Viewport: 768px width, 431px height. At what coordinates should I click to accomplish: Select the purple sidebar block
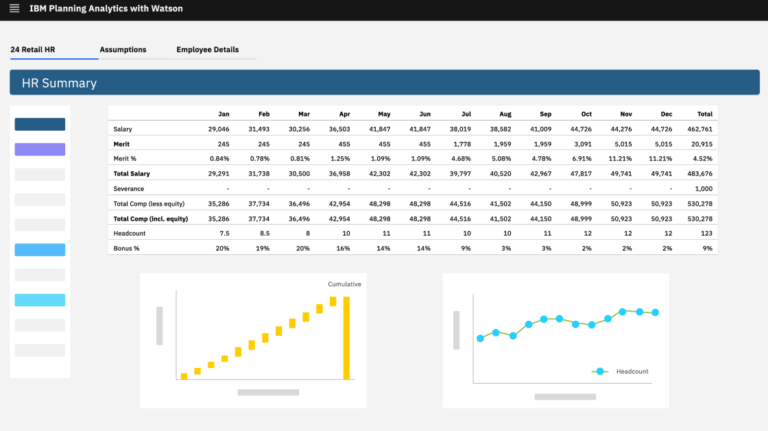pos(40,150)
